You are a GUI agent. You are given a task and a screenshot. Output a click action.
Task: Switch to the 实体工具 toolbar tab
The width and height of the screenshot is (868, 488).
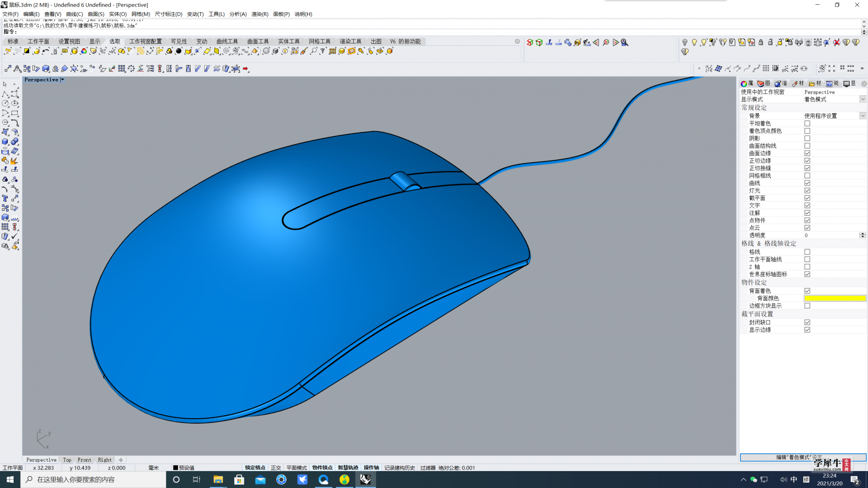point(289,42)
